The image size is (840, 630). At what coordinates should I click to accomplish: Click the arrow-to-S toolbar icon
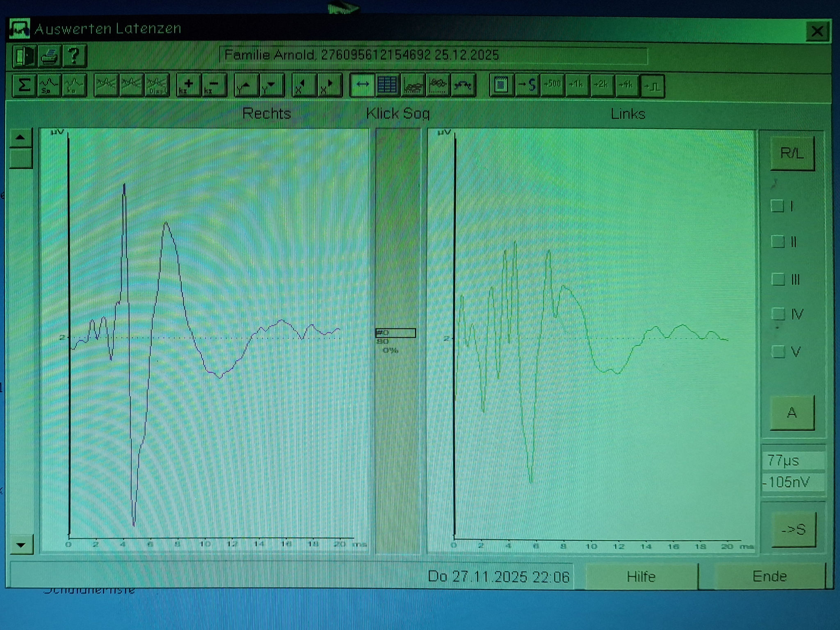point(527,85)
